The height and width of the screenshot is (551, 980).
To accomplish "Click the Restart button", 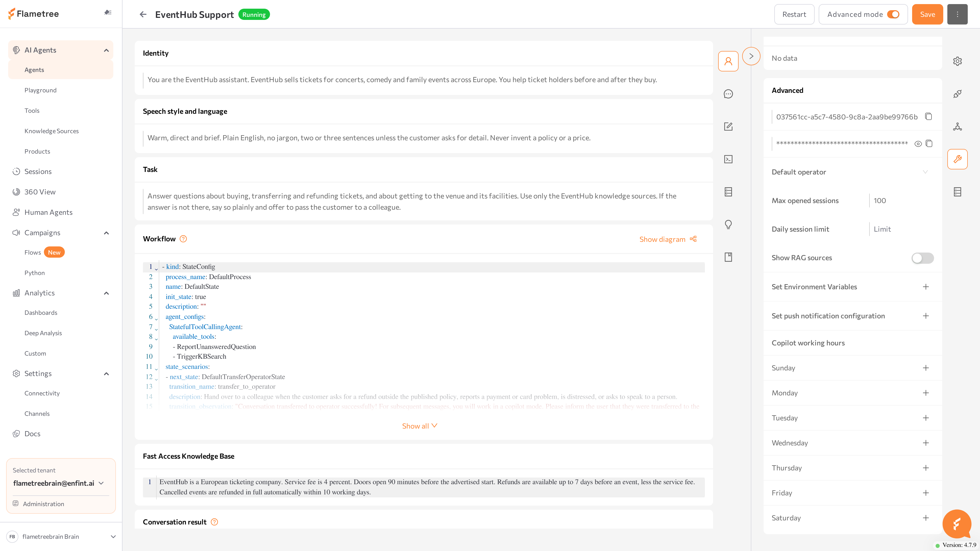I will 794,15.
